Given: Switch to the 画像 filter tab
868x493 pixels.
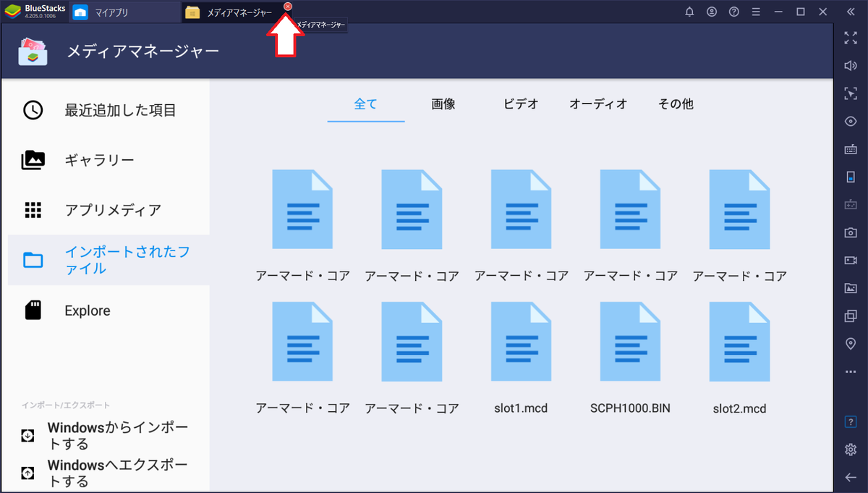Looking at the screenshot, I should (x=443, y=104).
